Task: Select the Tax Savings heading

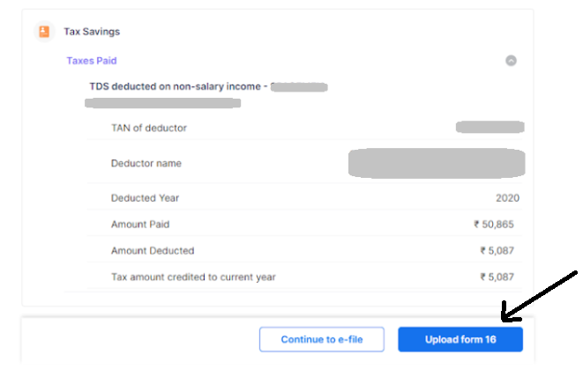Action: coord(92,32)
